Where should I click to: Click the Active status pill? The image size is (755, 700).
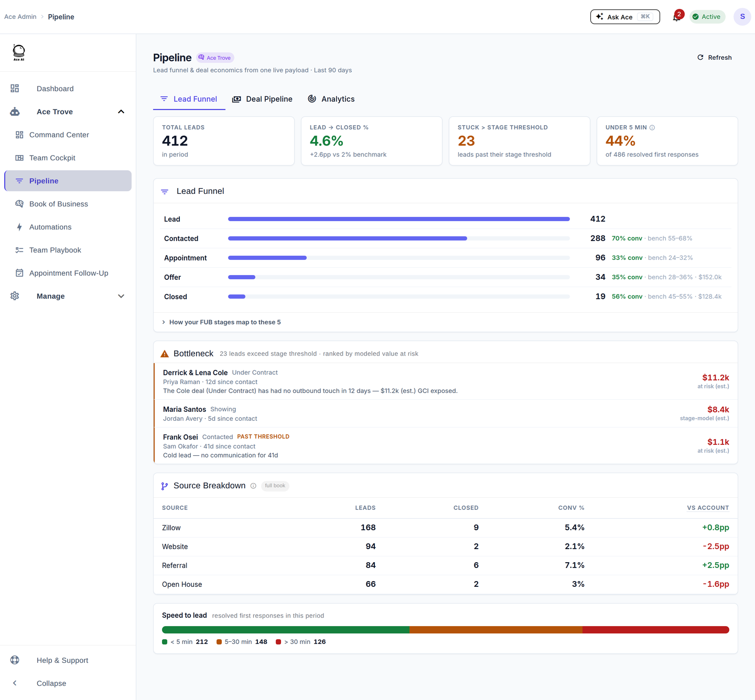[707, 17]
